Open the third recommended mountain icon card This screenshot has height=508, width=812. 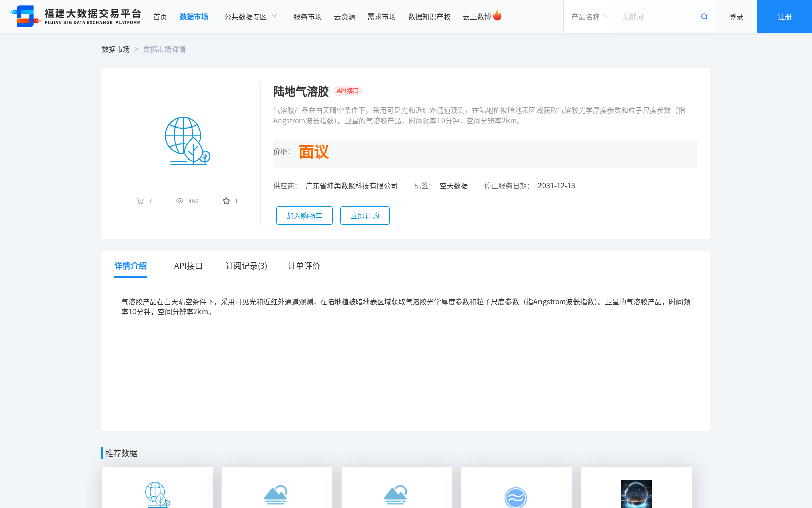(397, 488)
